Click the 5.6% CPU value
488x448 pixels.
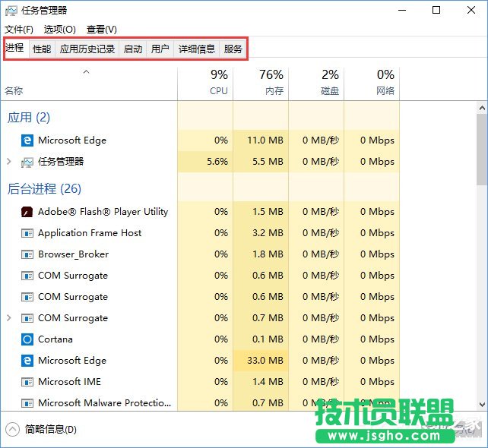pyautogui.click(x=217, y=162)
